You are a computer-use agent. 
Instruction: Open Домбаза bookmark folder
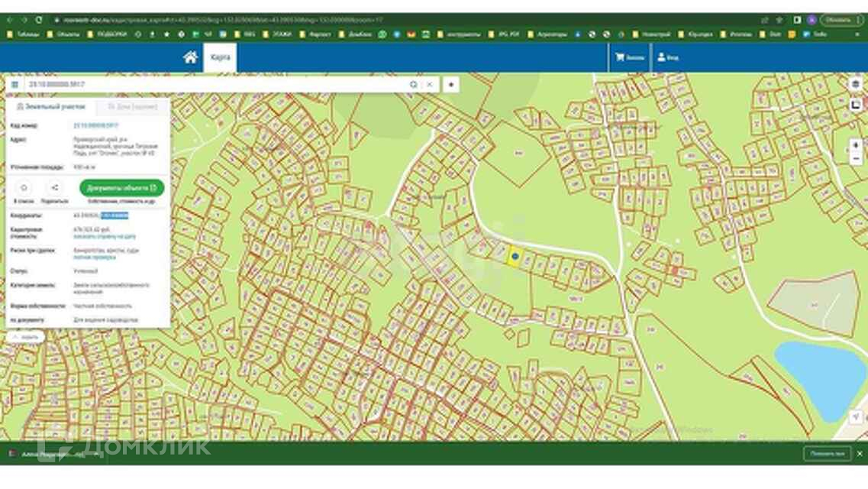(x=355, y=34)
